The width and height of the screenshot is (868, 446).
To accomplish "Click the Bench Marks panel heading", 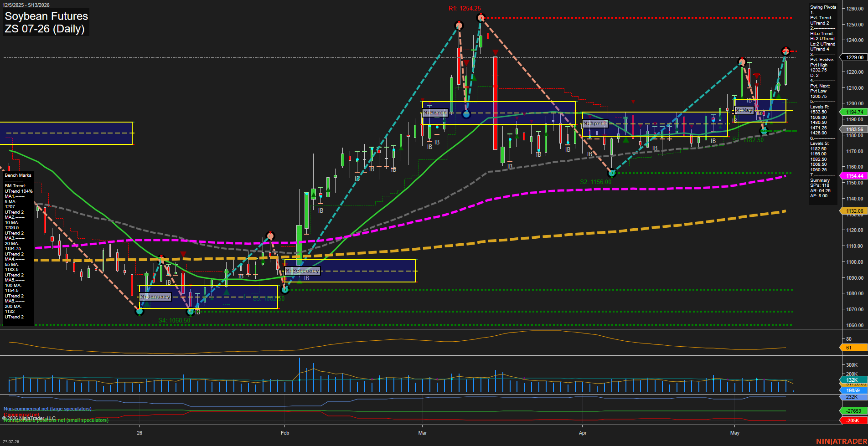I will (18, 175).
